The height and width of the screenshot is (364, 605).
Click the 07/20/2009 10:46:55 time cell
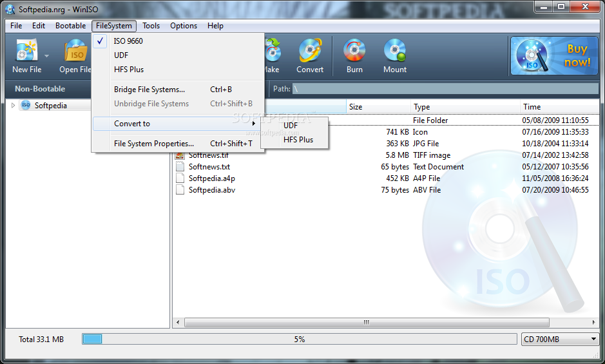click(555, 190)
